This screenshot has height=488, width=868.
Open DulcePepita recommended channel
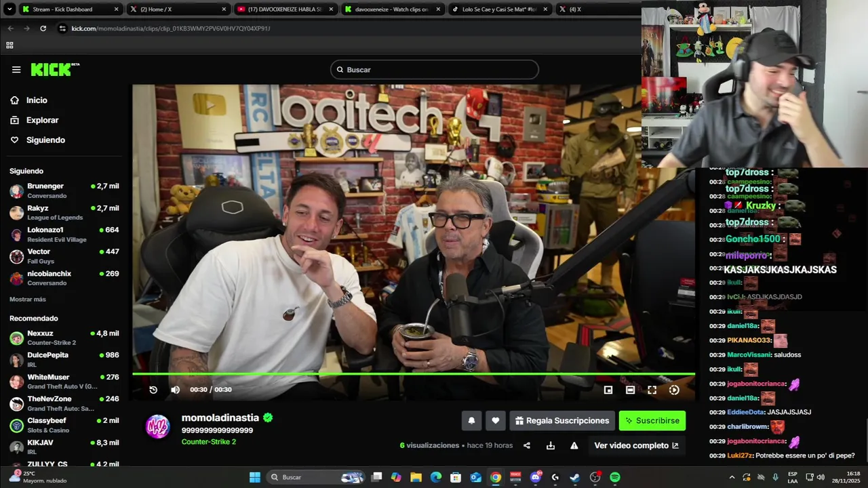(x=64, y=359)
